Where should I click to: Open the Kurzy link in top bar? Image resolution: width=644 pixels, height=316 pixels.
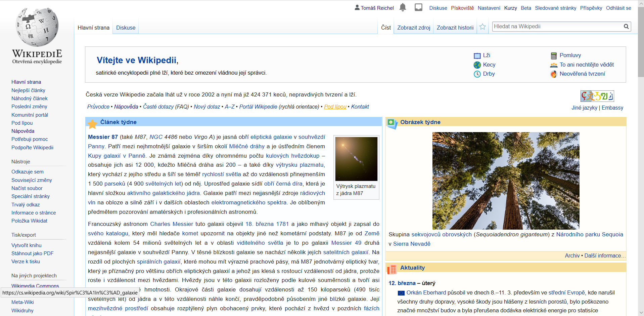(510, 8)
